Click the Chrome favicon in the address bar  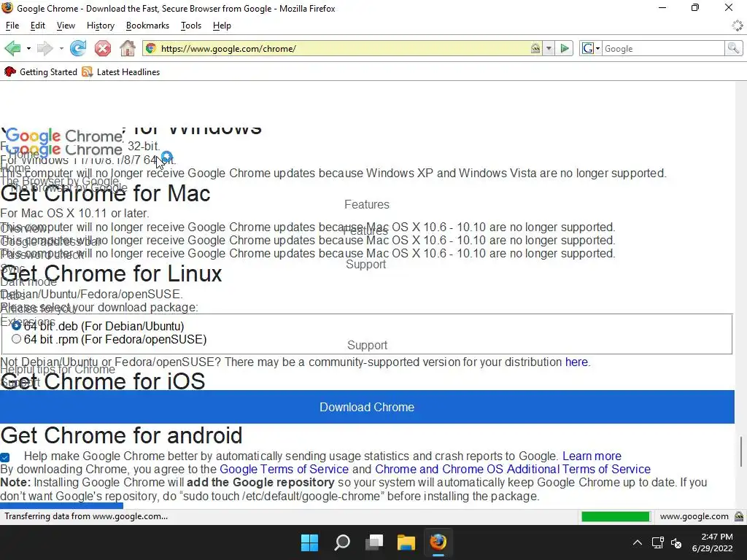click(151, 48)
